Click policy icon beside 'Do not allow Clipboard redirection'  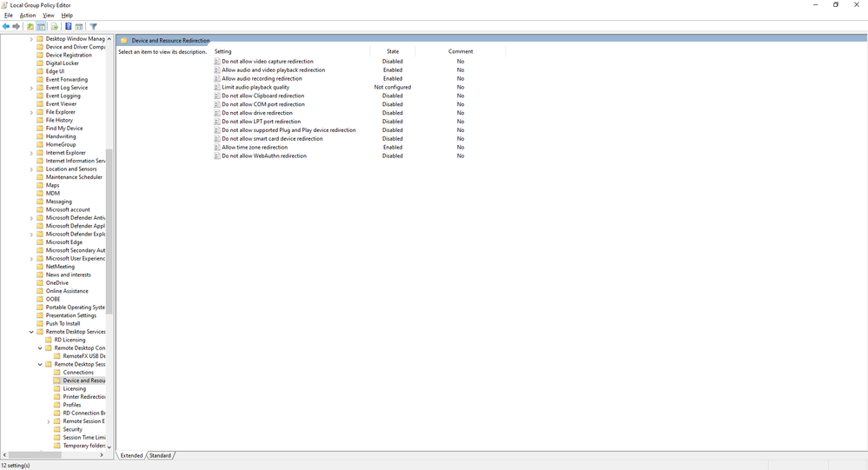[x=217, y=96]
